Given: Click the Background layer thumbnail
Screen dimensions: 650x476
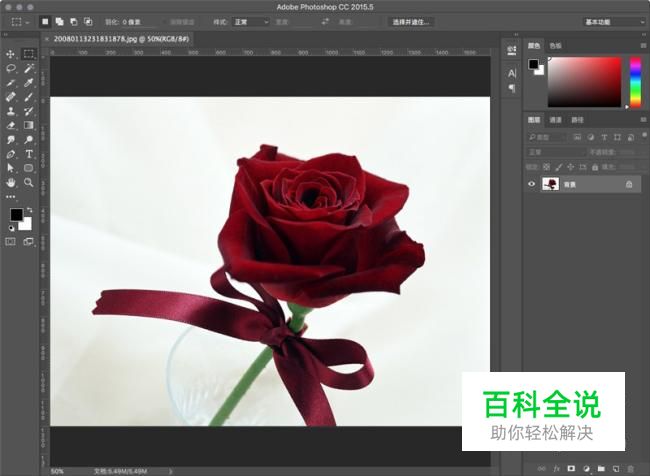Looking at the screenshot, I should (x=550, y=184).
